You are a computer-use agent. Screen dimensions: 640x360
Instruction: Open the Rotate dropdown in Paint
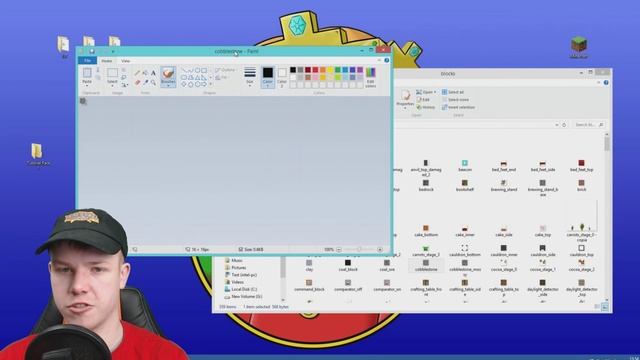click(x=124, y=84)
